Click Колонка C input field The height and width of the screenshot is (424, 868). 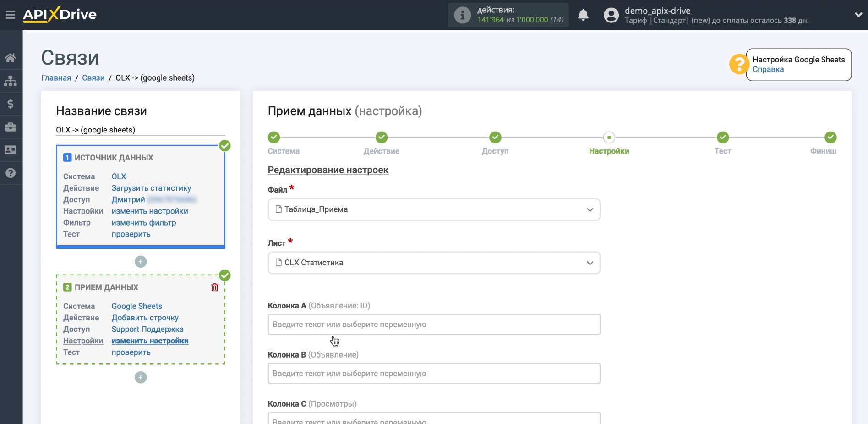pyautogui.click(x=434, y=418)
